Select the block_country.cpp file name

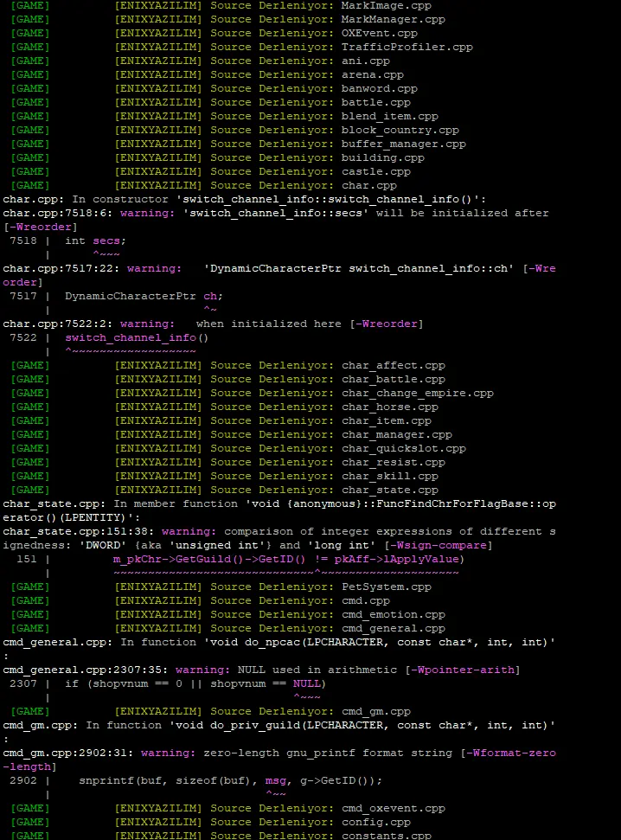point(400,130)
